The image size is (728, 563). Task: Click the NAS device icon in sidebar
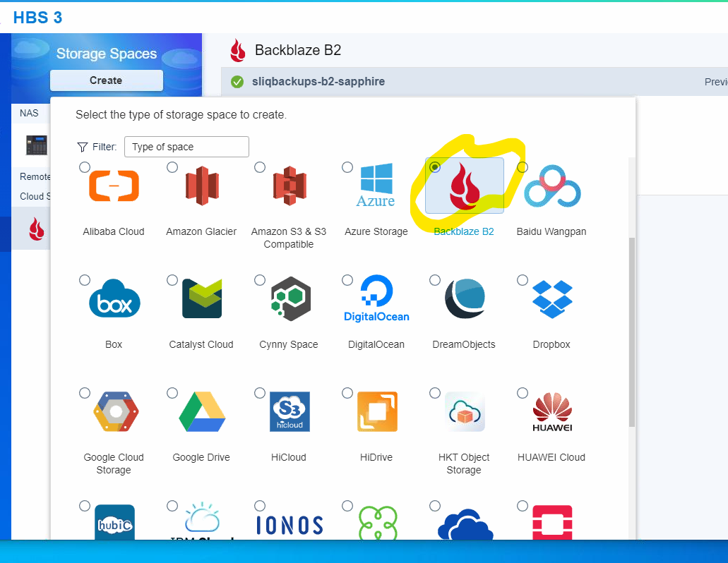pos(37,145)
